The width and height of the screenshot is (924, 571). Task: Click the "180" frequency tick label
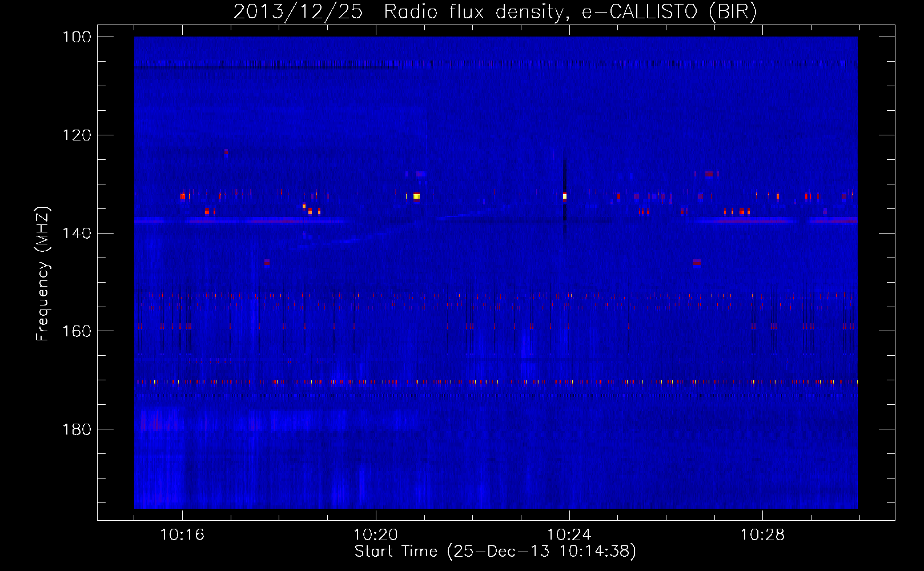[x=77, y=429]
